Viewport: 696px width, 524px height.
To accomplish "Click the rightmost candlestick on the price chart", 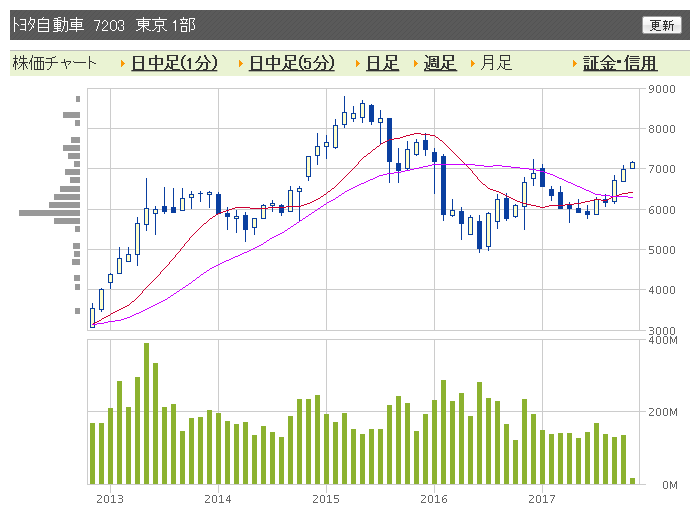I will [632, 165].
